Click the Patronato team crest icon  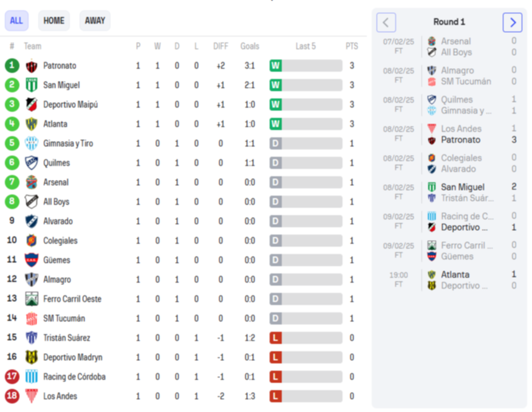pyautogui.click(x=32, y=66)
